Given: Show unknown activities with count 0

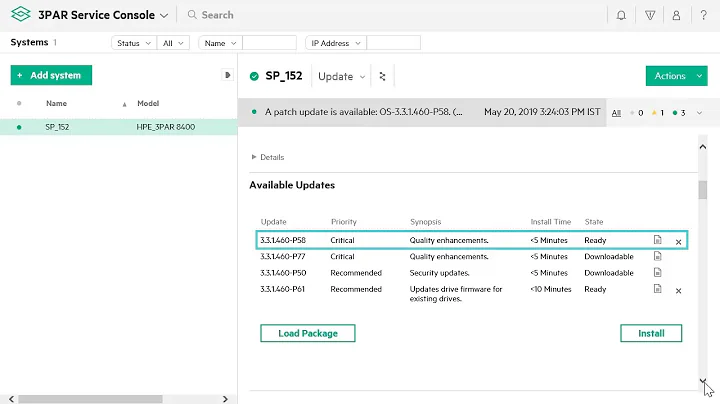Looking at the screenshot, I should click(636, 112).
